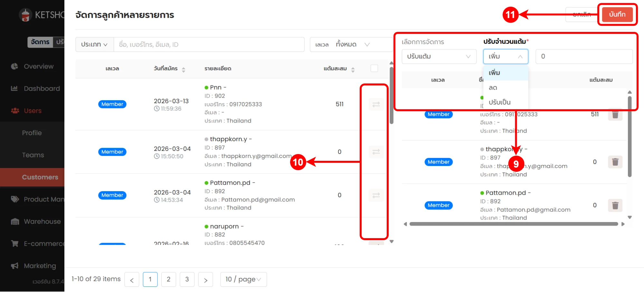The width and height of the screenshot is (644, 292).
Task: Remove Pattamon.pd using the trash icon
Action: click(615, 205)
